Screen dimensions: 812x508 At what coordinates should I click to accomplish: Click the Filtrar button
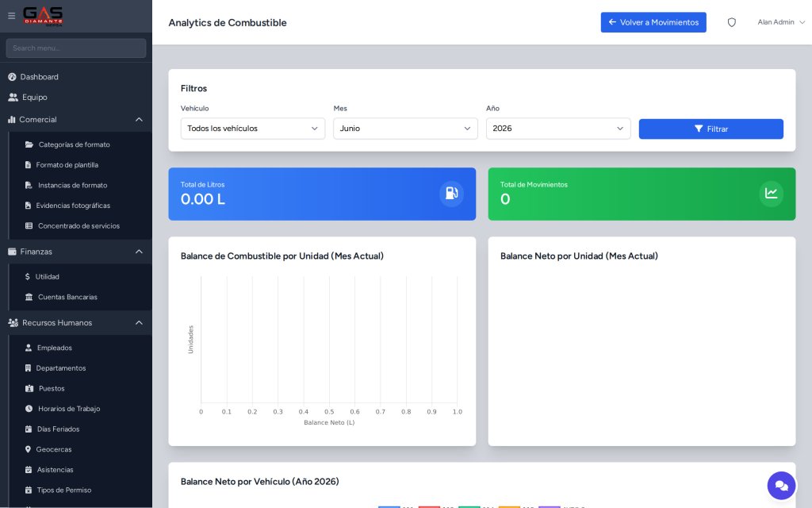tap(711, 129)
